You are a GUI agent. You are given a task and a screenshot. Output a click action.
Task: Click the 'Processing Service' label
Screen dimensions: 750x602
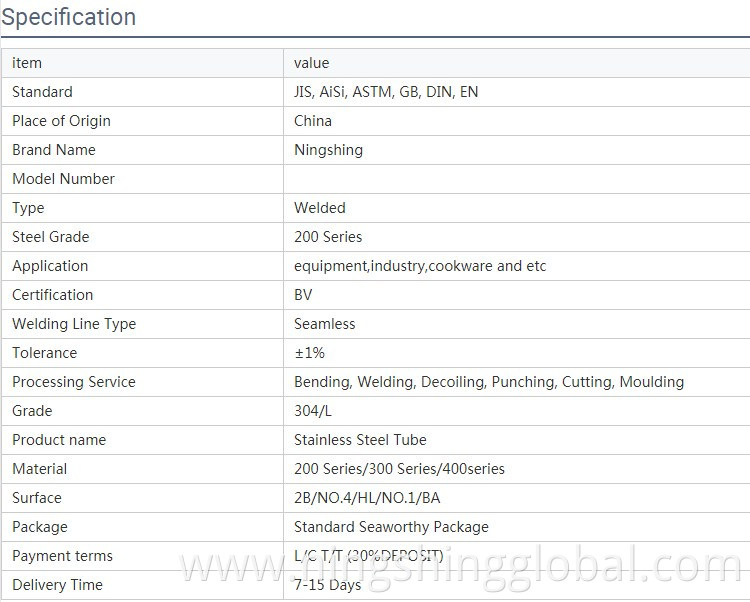click(74, 382)
